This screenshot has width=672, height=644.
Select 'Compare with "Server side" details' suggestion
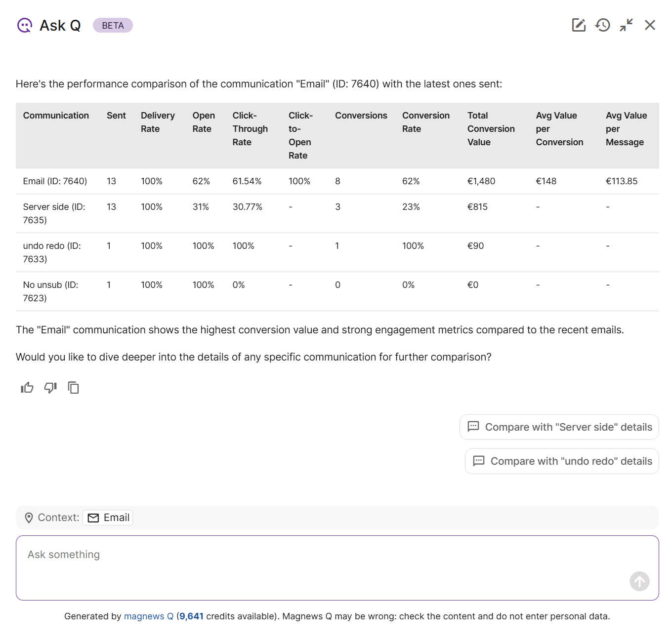coord(559,427)
